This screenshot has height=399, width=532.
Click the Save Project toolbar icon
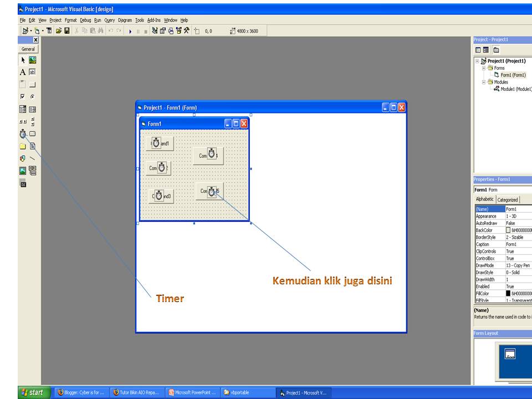pos(67,31)
